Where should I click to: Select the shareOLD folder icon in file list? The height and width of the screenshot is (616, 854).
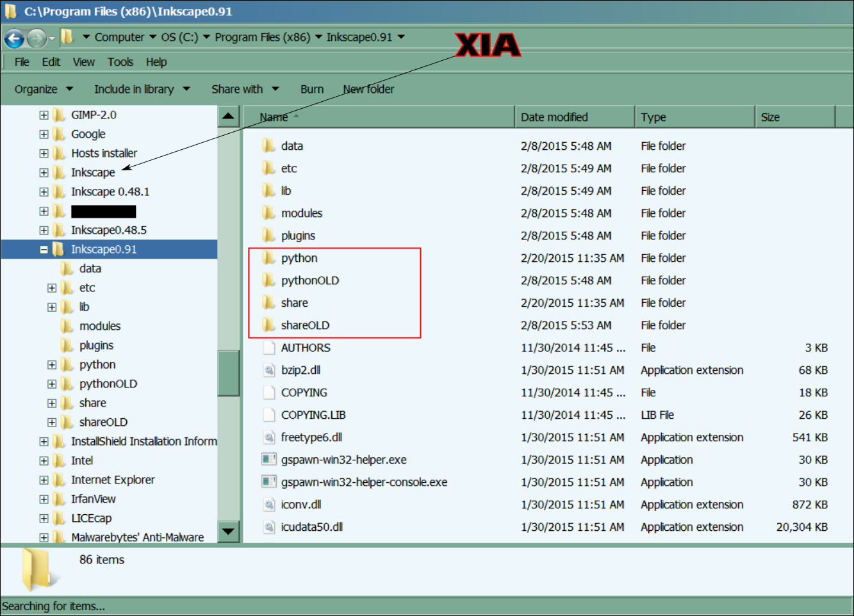click(x=269, y=325)
